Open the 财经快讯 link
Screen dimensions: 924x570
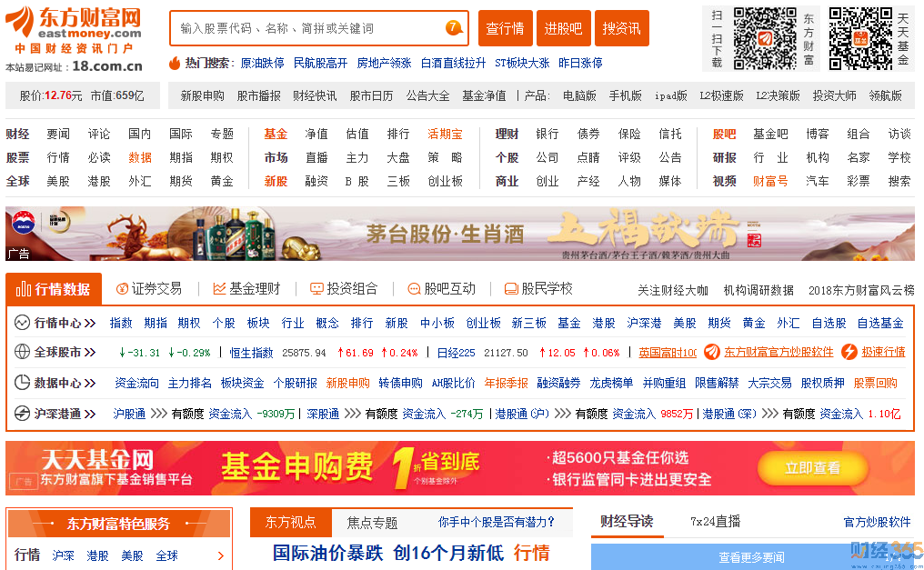(x=315, y=96)
